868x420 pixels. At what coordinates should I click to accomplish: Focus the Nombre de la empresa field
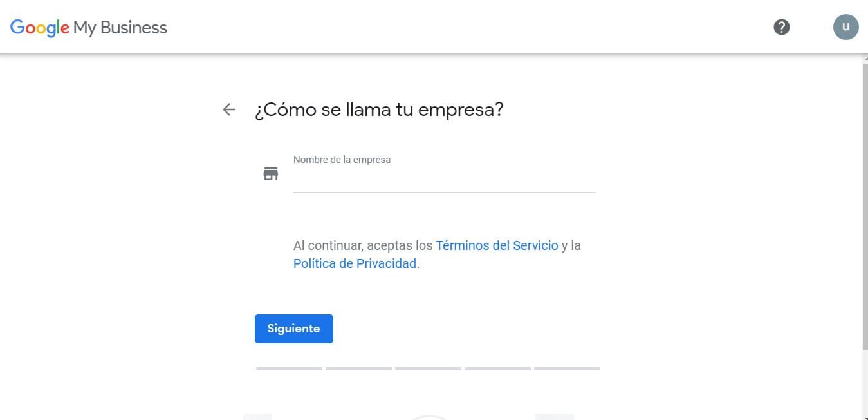445,173
